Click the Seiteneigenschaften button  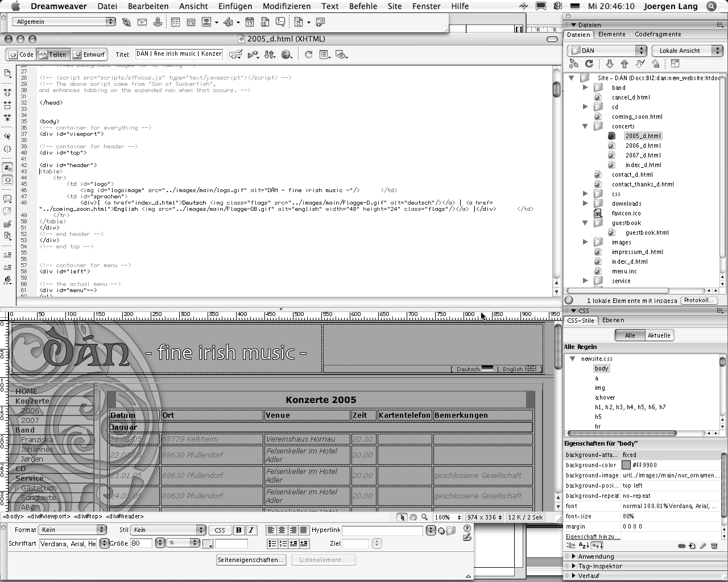point(251,560)
